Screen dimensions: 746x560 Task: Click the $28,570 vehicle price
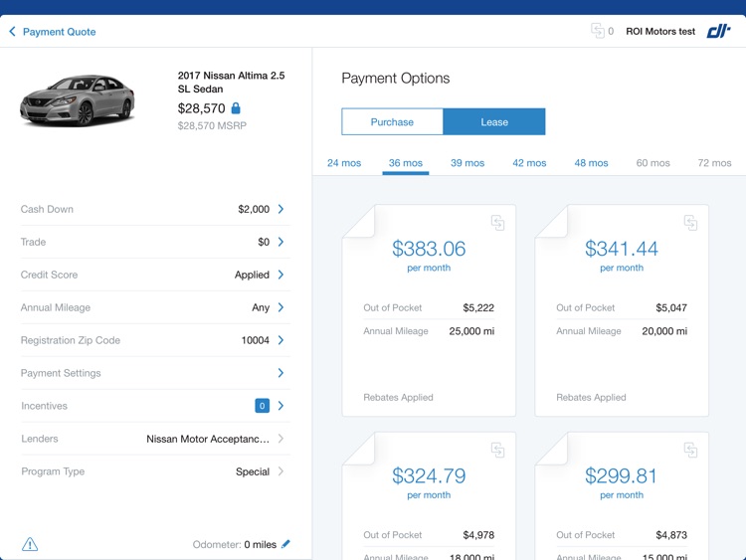tap(201, 108)
